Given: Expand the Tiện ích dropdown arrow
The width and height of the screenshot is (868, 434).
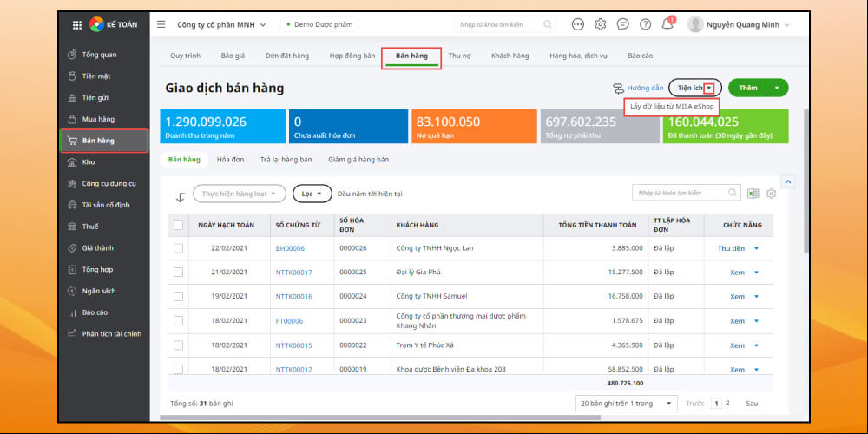Looking at the screenshot, I should pos(709,88).
